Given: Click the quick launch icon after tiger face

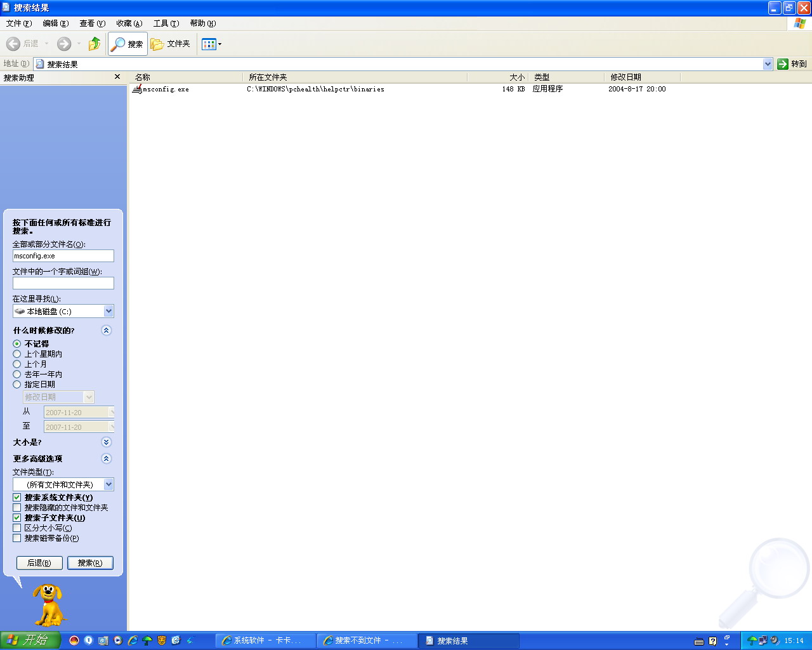Looking at the screenshot, I should pos(176,641).
